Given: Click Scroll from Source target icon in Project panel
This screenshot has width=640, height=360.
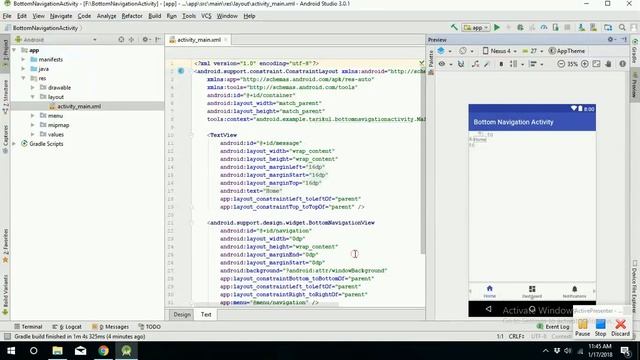Looking at the screenshot, I should pyautogui.click(x=121, y=40).
